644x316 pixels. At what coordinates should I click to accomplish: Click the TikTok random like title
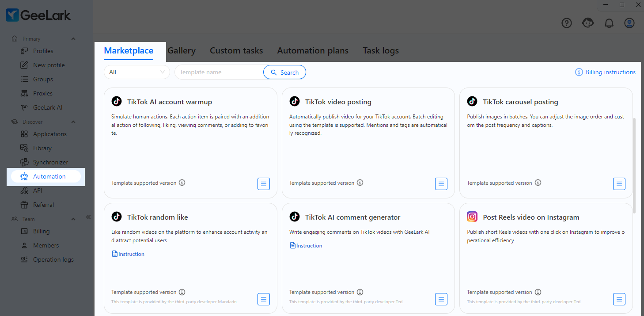pyautogui.click(x=158, y=217)
